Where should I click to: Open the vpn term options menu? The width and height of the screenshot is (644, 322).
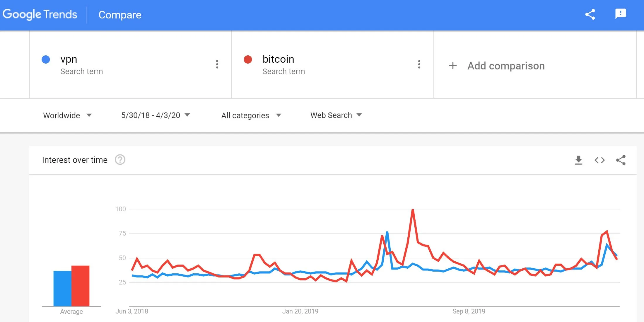coord(217,64)
